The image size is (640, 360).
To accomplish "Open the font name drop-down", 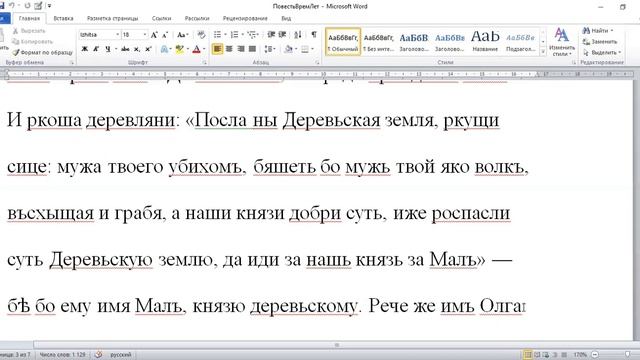I will pos(118,35).
